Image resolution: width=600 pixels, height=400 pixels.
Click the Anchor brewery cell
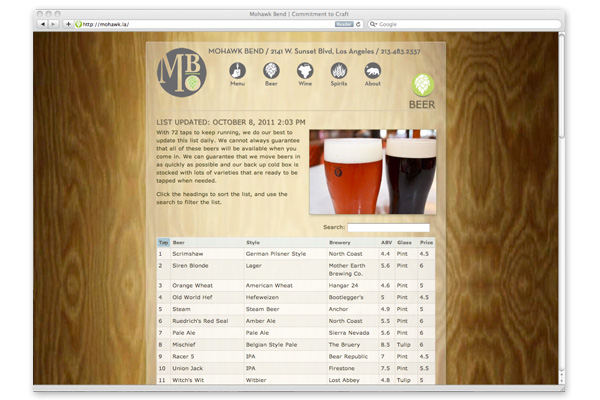[x=338, y=309]
